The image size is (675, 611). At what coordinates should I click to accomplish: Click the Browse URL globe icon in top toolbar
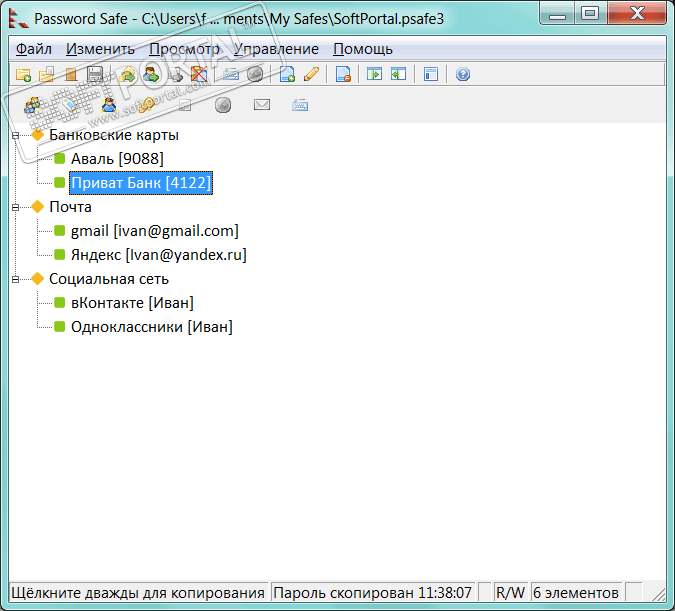coord(255,75)
